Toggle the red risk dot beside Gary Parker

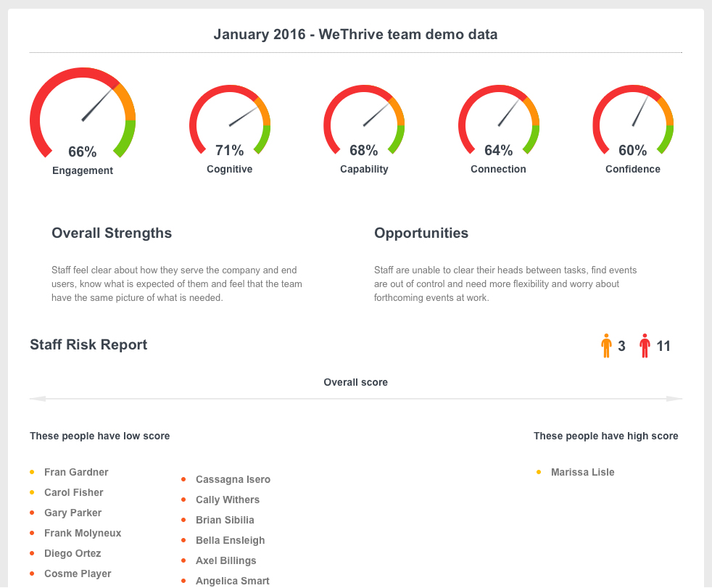[33, 513]
